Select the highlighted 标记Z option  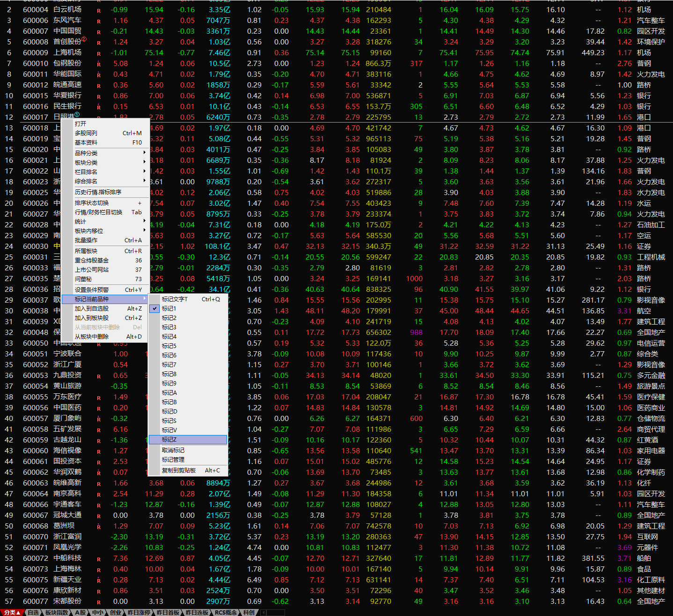click(188, 440)
